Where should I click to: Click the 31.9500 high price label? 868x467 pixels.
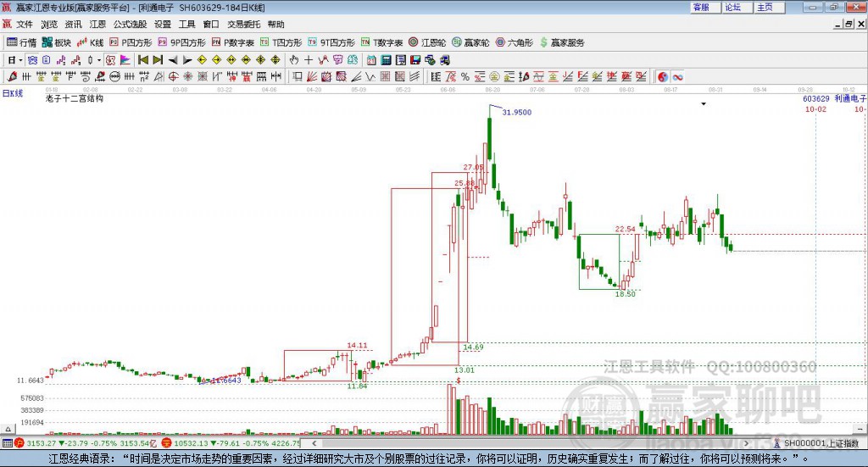coord(516,113)
